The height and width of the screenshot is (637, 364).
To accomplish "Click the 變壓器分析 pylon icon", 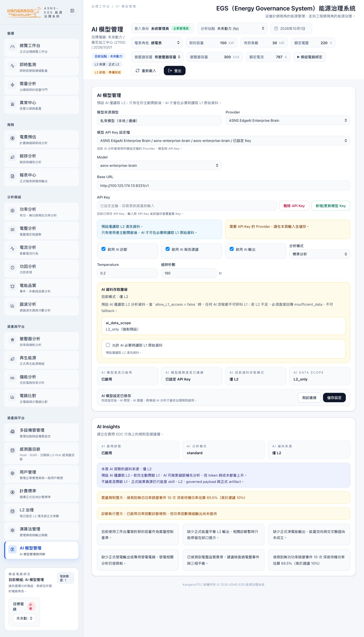I will coord(12,340).
